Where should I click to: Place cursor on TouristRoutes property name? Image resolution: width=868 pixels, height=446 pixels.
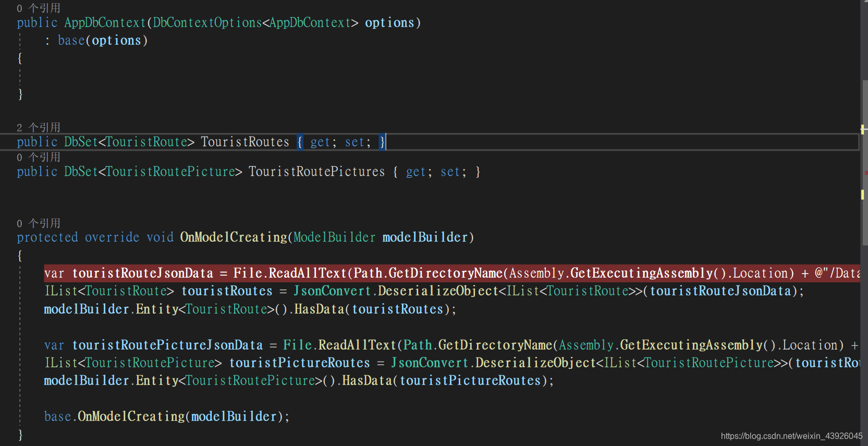click(245, 142)
